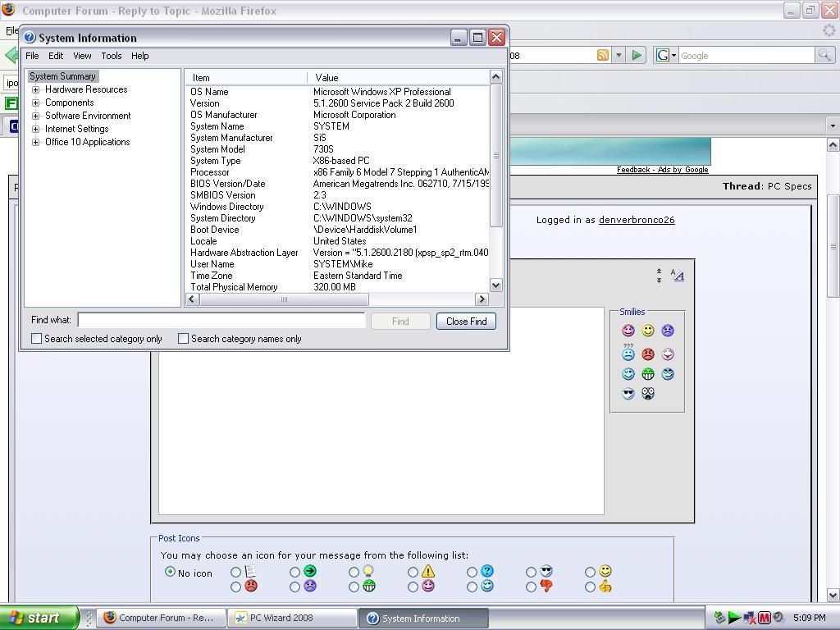Click the System Information taskbar button
The image size is (840, 630).
pyautogui.click(x=423, y=618)
